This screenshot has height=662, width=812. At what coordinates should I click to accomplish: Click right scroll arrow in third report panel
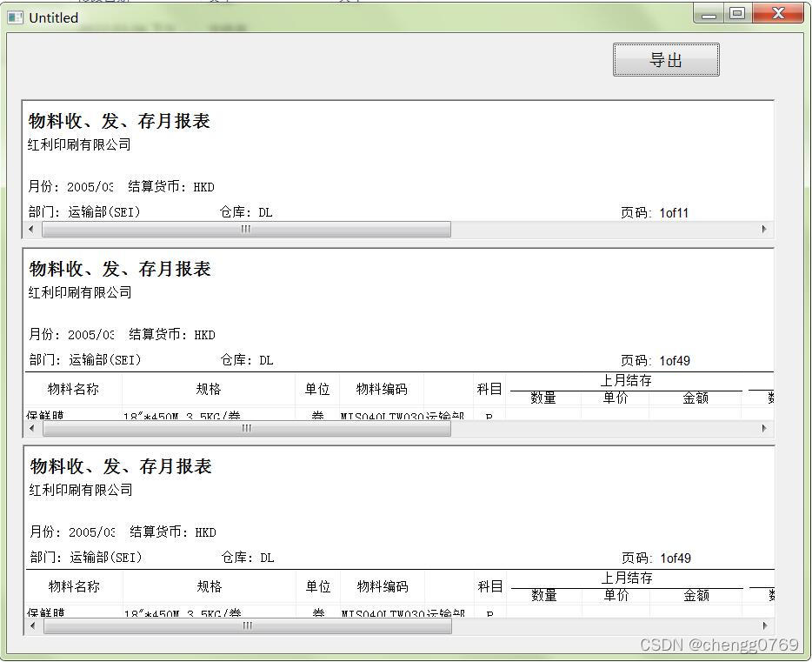pyautogui.click(x=764, y=625)
